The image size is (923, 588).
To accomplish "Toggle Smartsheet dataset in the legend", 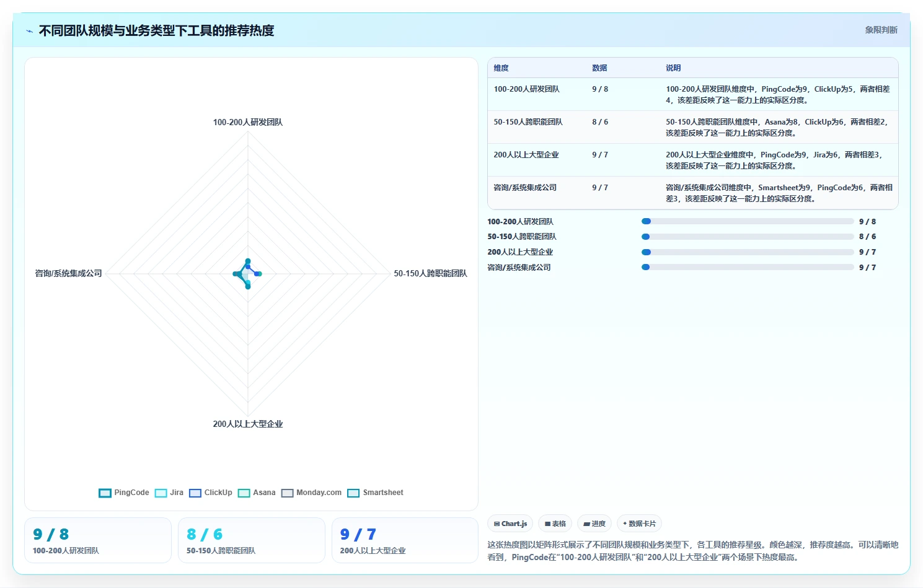I will tap(375, 493).
